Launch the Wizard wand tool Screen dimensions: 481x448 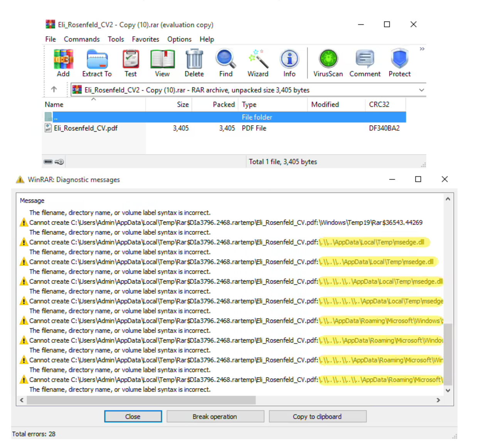258,63
